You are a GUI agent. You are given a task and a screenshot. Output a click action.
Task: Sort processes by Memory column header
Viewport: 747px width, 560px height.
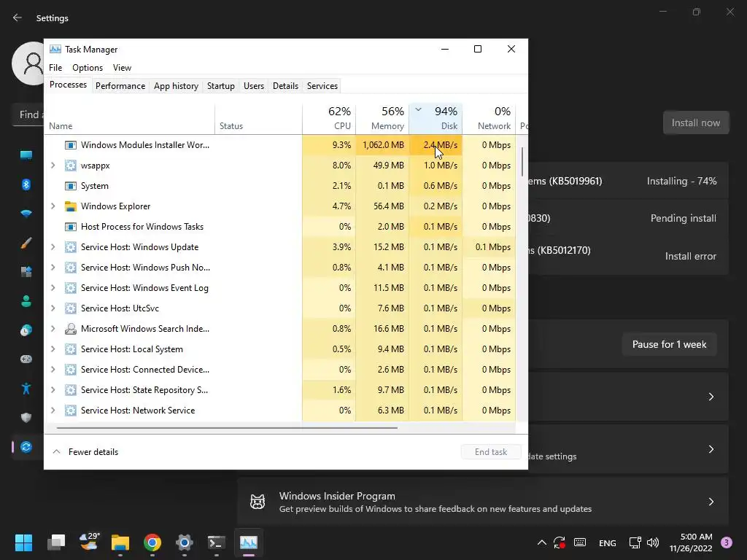click(382, 118)
